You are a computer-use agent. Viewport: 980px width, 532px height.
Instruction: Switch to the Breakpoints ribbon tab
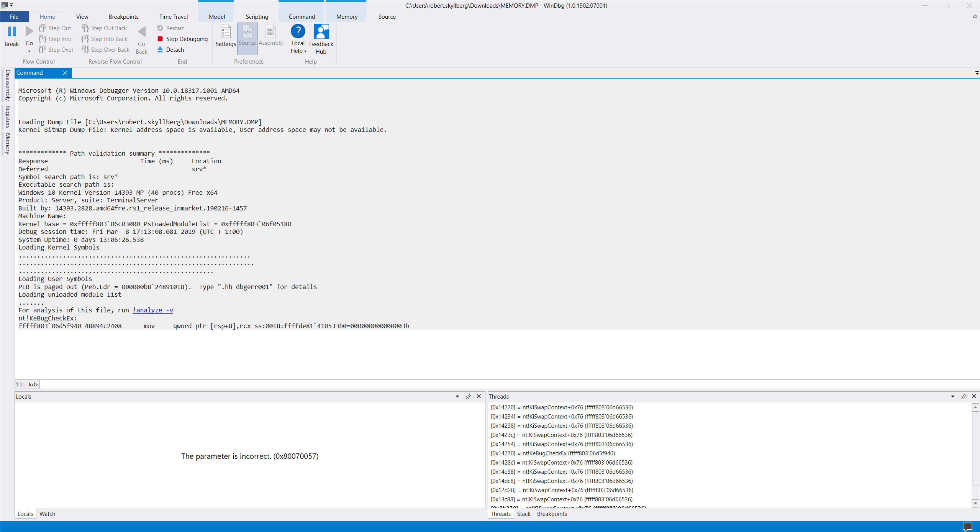tap(123, 16)
